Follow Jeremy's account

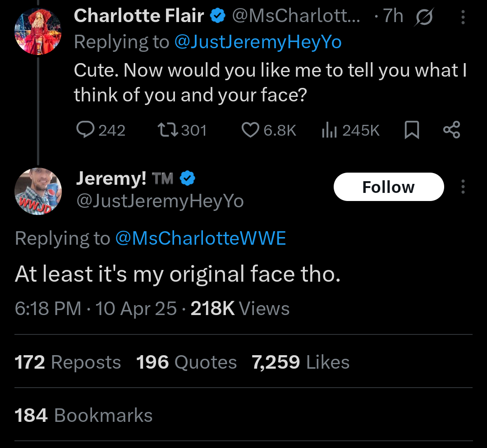coord(388,187)
